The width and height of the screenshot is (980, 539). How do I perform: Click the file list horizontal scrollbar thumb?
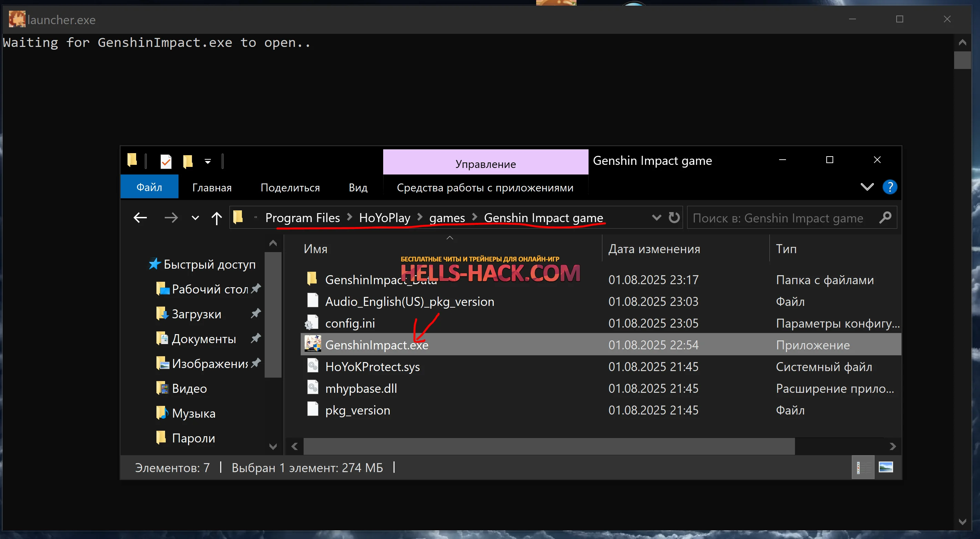[x=549, y=446]
